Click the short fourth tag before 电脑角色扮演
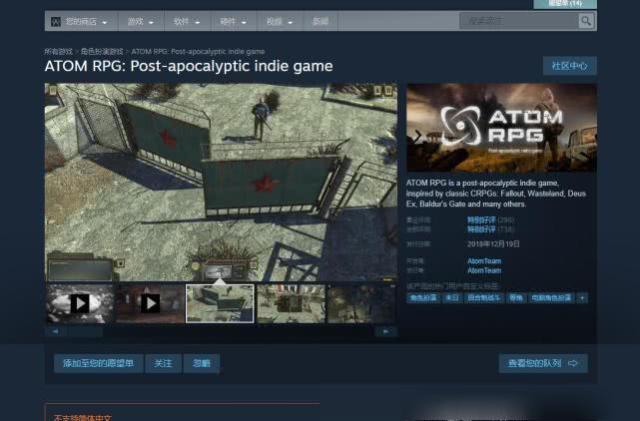Screen dimensions: 640x421 pos(516,298)
